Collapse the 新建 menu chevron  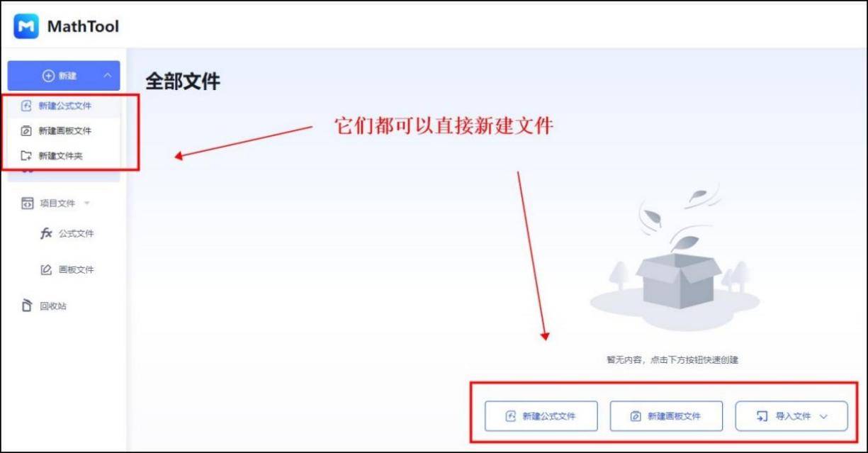[107, 75]
